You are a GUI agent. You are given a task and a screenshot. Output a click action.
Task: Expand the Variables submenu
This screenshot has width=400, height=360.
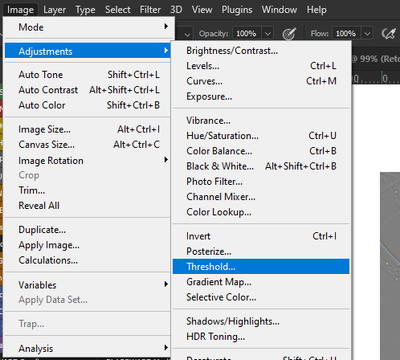[x=88, y=285]
